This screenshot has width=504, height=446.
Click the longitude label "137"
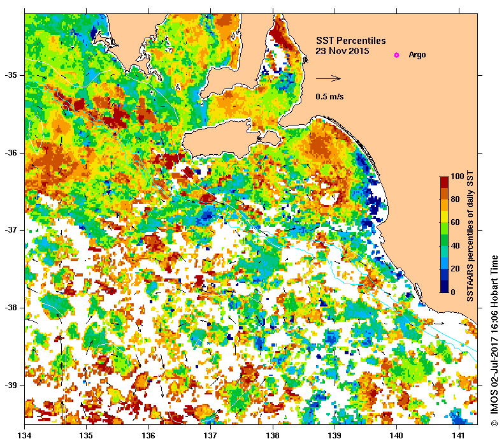[210, 436]
